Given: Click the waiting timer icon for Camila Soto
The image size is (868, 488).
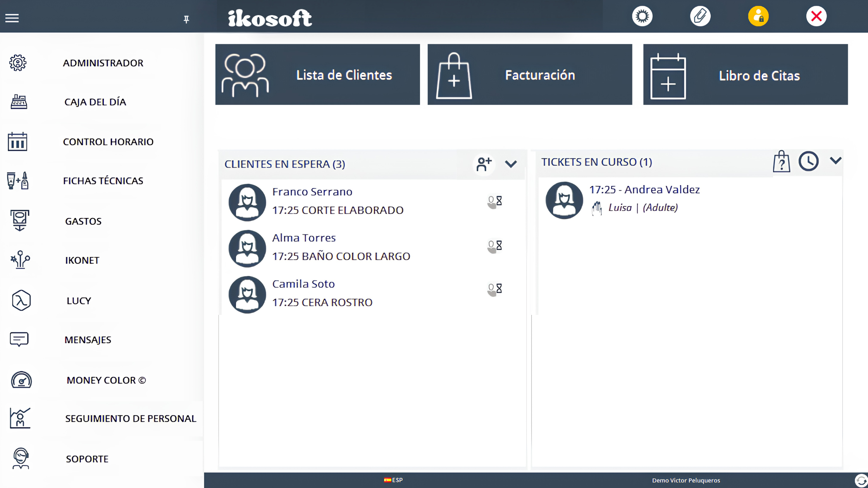Looking at the screenshot, I should (494, 289).
